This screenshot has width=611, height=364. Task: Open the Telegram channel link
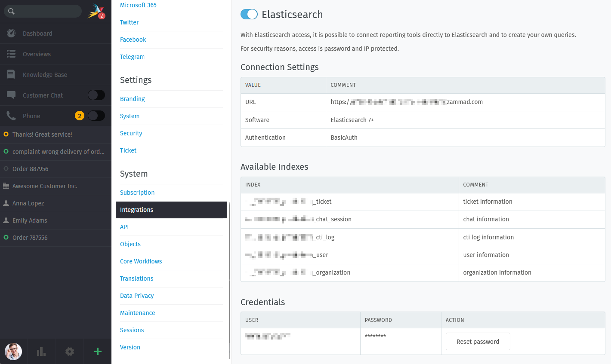coord(132,57)
